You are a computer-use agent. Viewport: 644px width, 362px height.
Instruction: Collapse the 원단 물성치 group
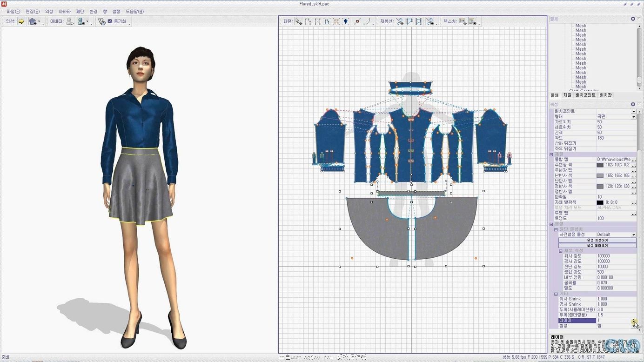point(556,229)
